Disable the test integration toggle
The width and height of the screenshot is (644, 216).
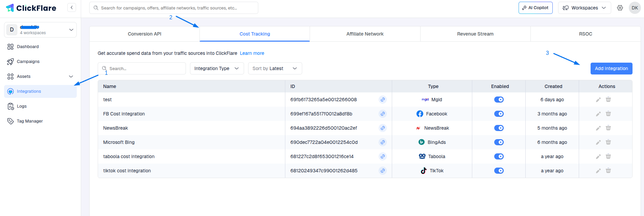coord(499,100)
